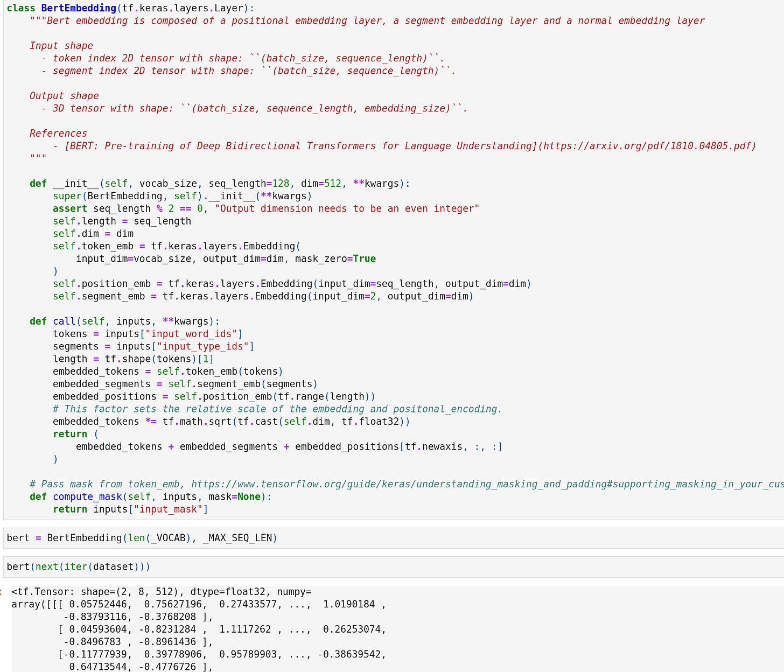Click the output row '0.64713544, -0.4776726'
The image size is (784, 672).
[141, 667]
